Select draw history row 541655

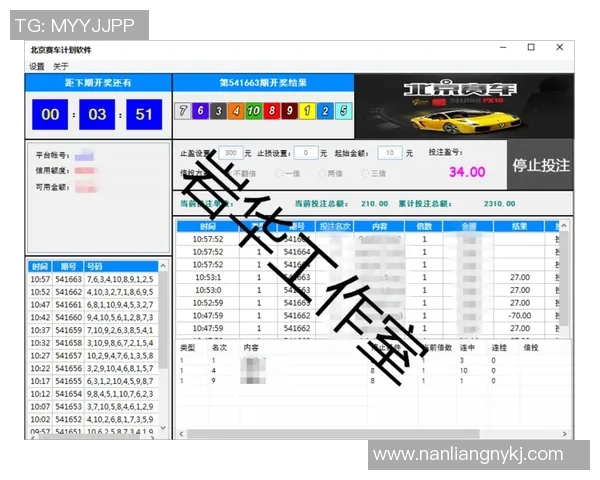(93, 381)
